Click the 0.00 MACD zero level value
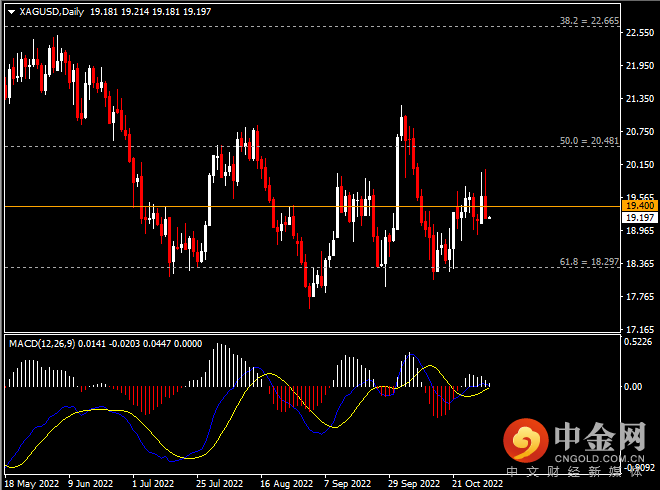Viewport: 660px width, 490px height. tap(633, 386)
